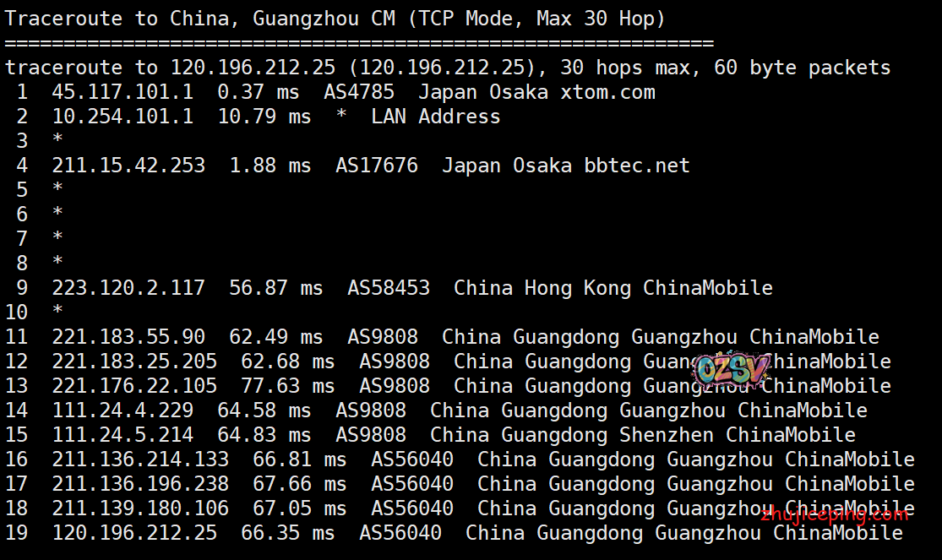Click the zhujiceping.com red watermark text
This screenshot has width=942, height=560.
(x=836, y=514)
